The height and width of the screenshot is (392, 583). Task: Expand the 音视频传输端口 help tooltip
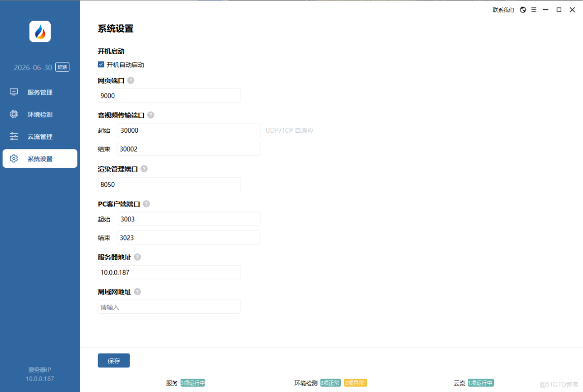151,115
